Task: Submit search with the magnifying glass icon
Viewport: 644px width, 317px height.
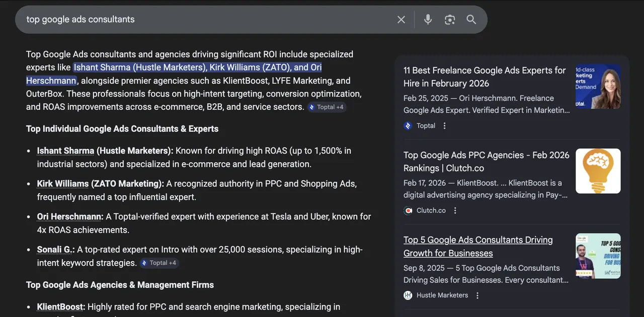Action: click(x=471, y=20)
